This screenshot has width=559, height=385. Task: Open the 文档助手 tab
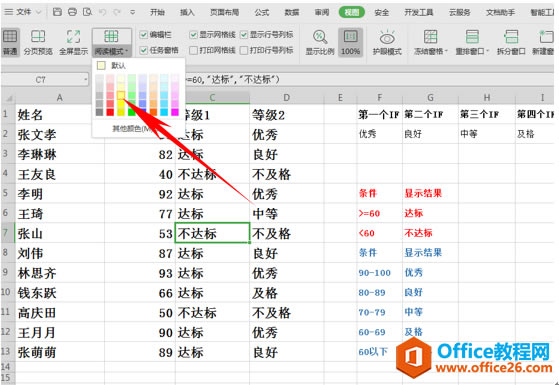pos(501,12)
